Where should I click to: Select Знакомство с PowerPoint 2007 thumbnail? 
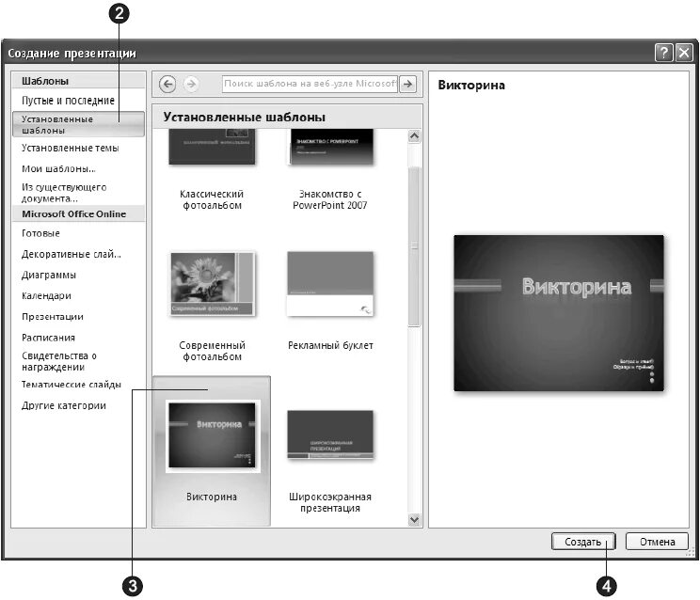pyautogui.click(x=330, y=148)
